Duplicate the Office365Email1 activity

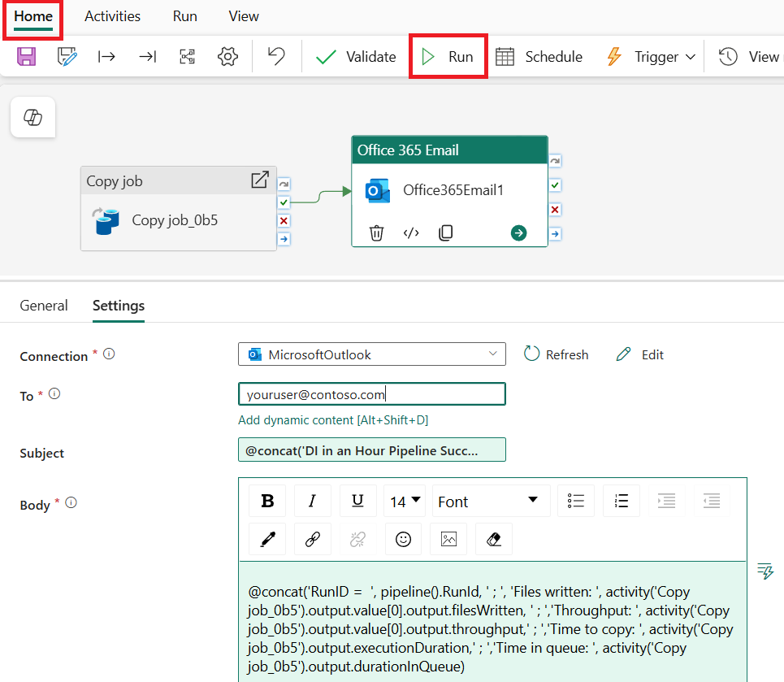[445, 233]
